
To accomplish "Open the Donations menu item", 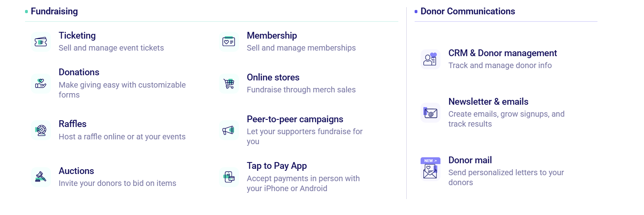I will click(79, 72).
